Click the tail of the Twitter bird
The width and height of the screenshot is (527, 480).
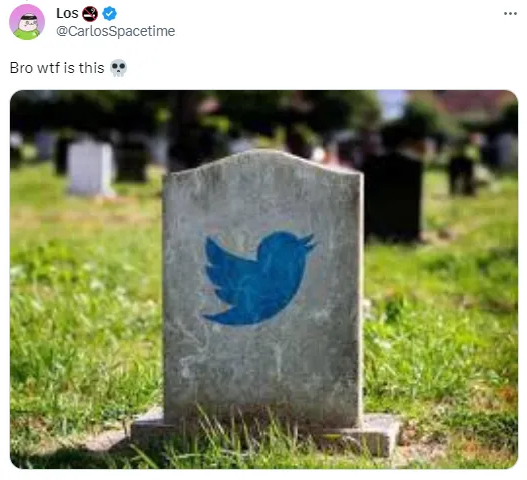coord(217,317)
